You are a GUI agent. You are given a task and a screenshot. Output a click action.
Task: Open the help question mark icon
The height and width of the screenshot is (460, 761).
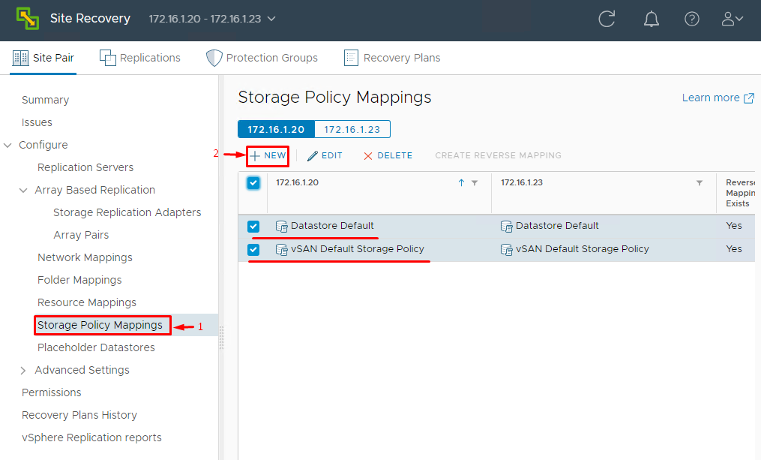692,19
